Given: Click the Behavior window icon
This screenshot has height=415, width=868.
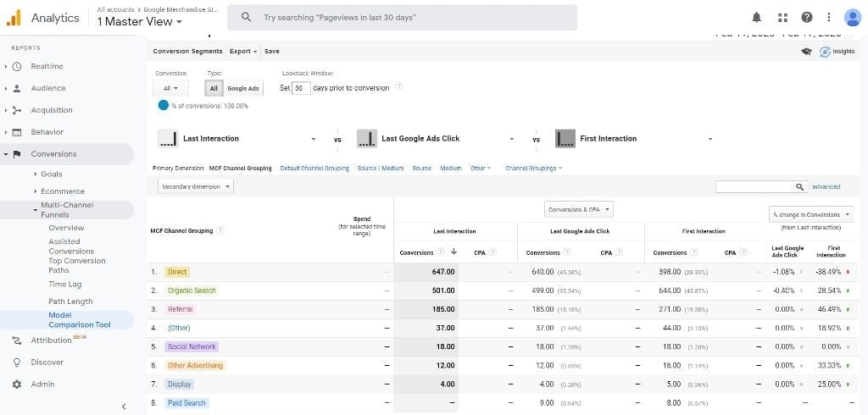Looking at the screenshot, I should tap(17, 132).
